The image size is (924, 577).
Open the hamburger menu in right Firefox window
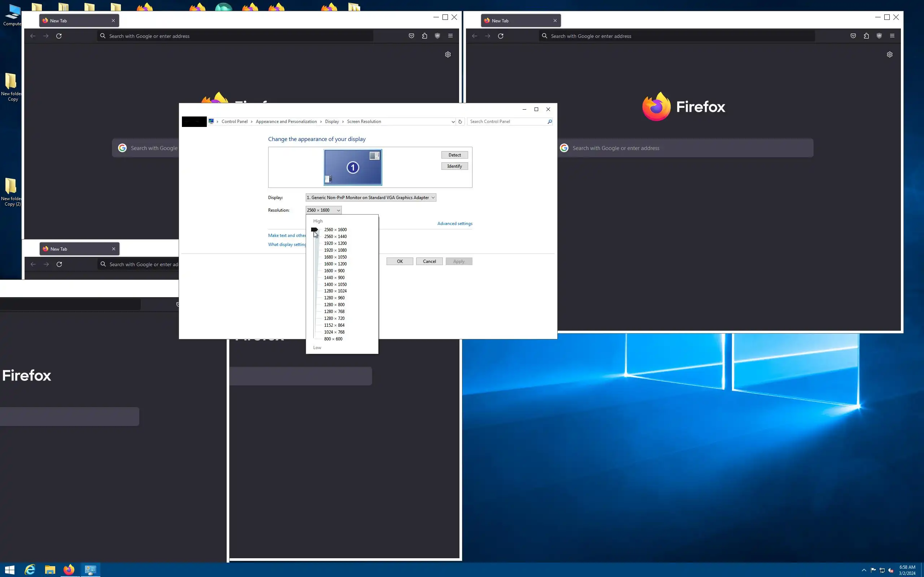[x=892, y=36]
